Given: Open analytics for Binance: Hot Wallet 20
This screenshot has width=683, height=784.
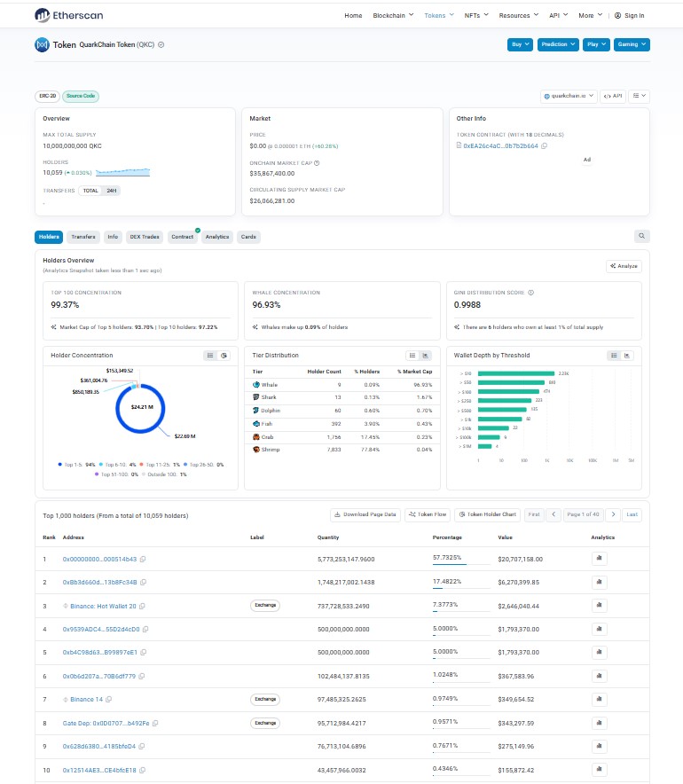Looking at the screenshot, I should tap(599, 606).
